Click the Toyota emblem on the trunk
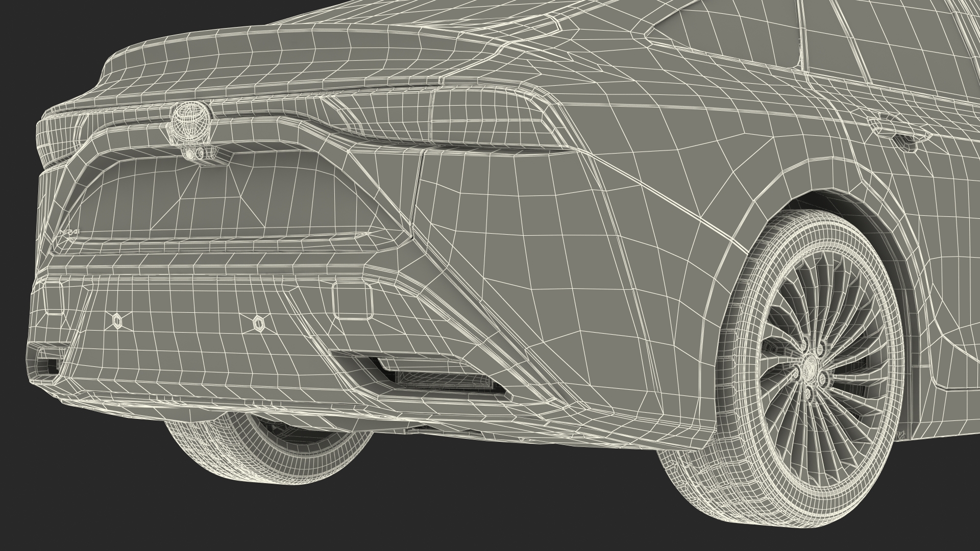Screen dimensions: 980x551 190,121
